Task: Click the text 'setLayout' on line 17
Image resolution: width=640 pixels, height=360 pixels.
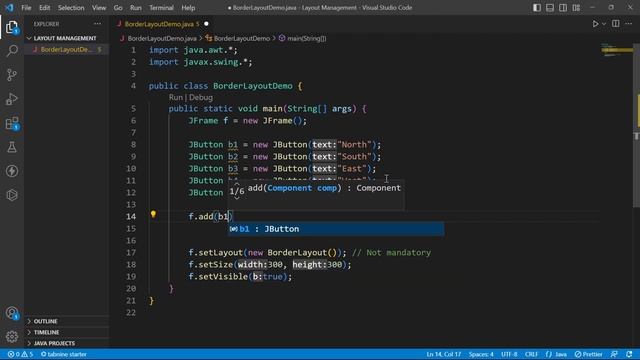Action: 220,253
